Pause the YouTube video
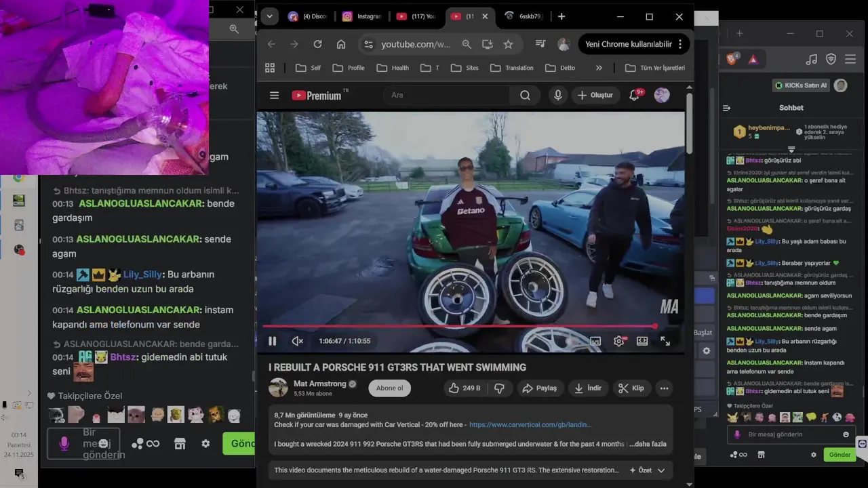The height and width of the screenshot is (488, 868). point(273,341)
